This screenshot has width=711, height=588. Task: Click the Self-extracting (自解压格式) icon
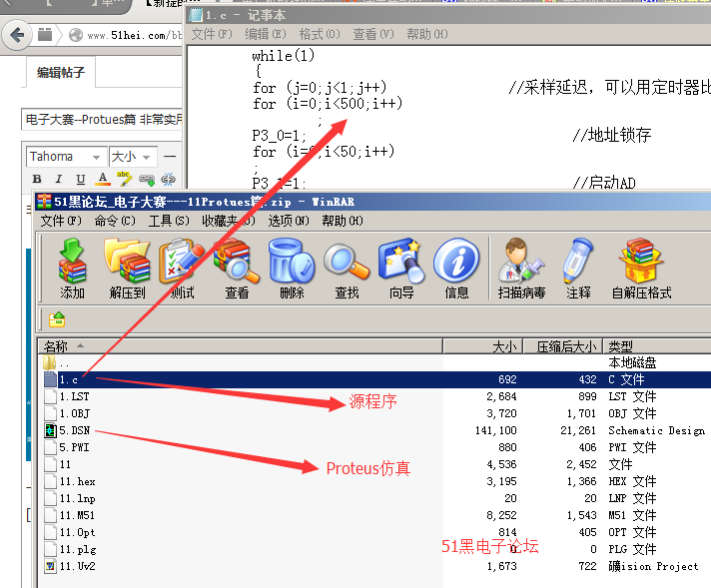point(641,269)
